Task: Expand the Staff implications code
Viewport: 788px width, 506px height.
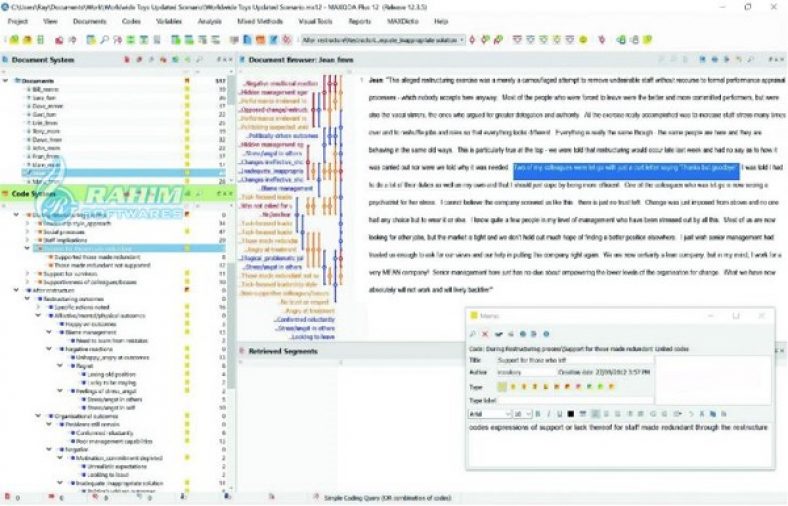Action: (x=28, y=240)
